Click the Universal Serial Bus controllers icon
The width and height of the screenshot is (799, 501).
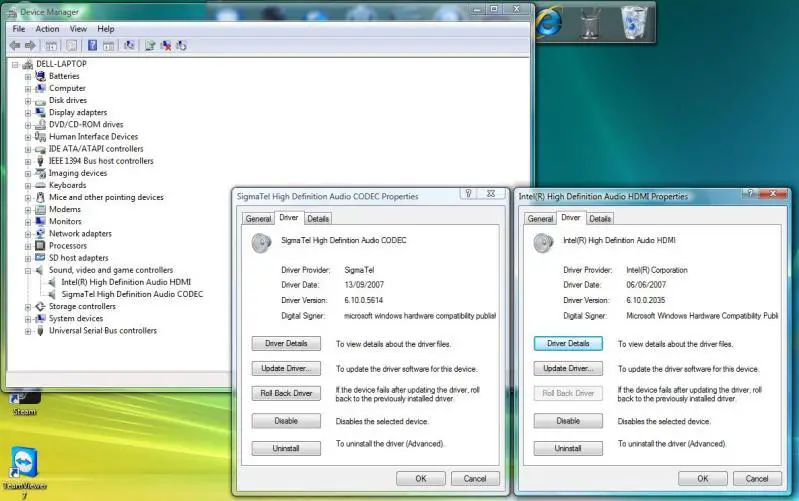(x=40, y=331)
